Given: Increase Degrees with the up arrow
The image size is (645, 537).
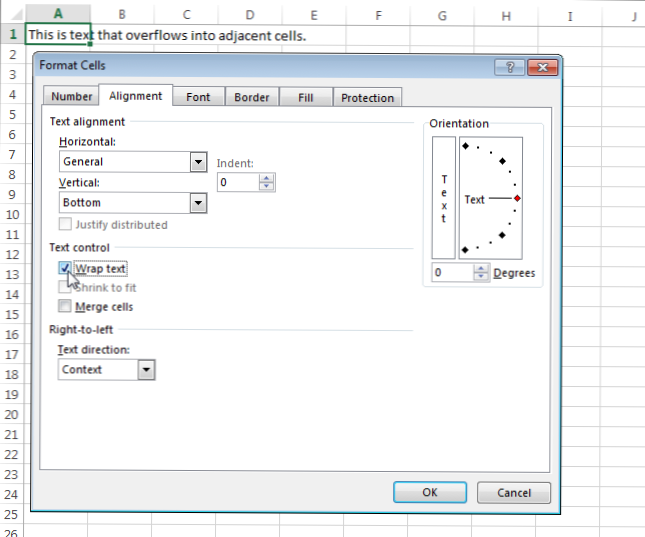Looking at the screenshot, I should (481, 268).
